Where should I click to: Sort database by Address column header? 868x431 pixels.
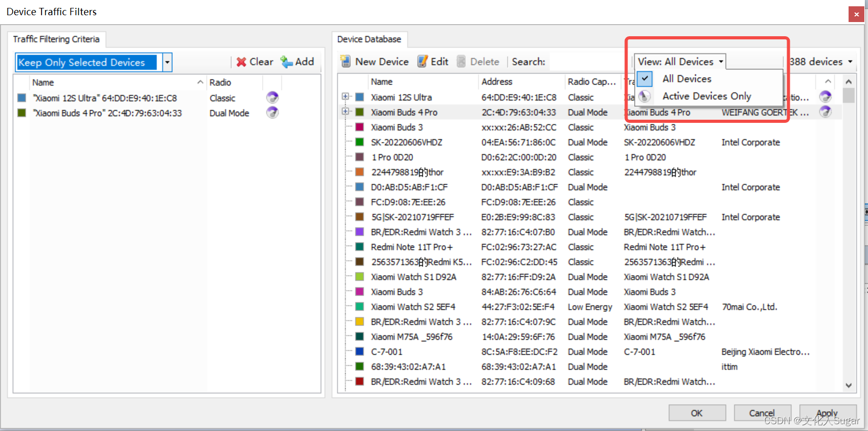pyautogui.click(x=521, y=81)
